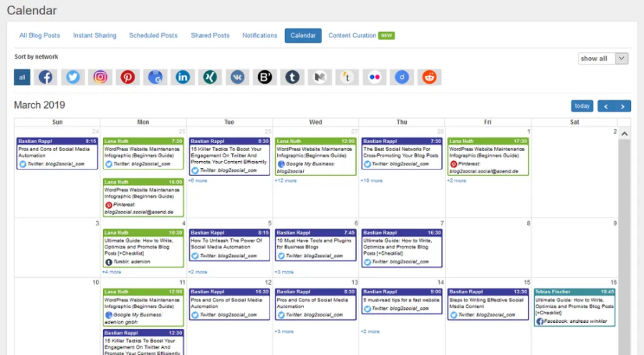Jump to today's date with the today button
Viewport: 644px width, 355px height.
582,106
